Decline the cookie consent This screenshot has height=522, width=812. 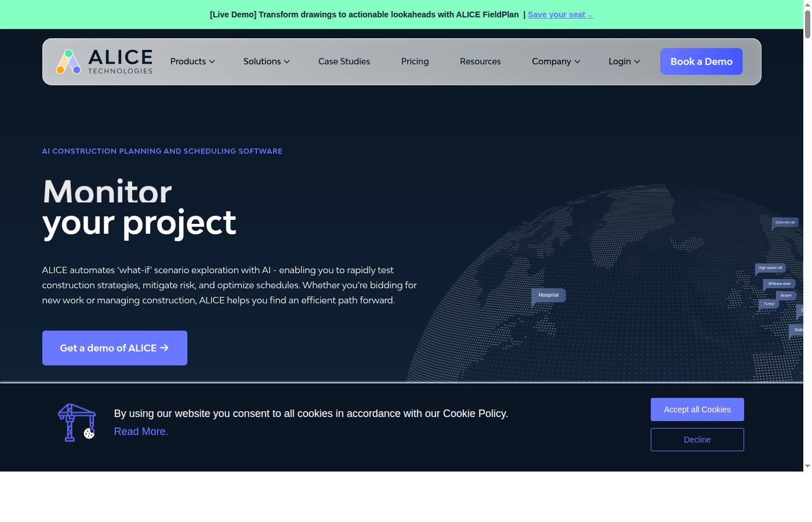(x=697, y=440)
